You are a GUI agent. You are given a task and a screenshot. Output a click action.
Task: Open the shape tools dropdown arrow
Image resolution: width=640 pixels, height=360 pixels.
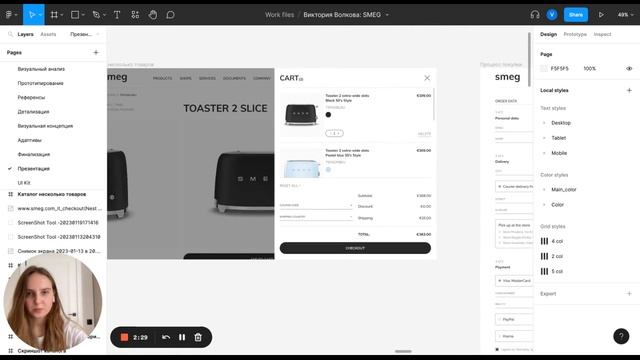click(83, 15)
